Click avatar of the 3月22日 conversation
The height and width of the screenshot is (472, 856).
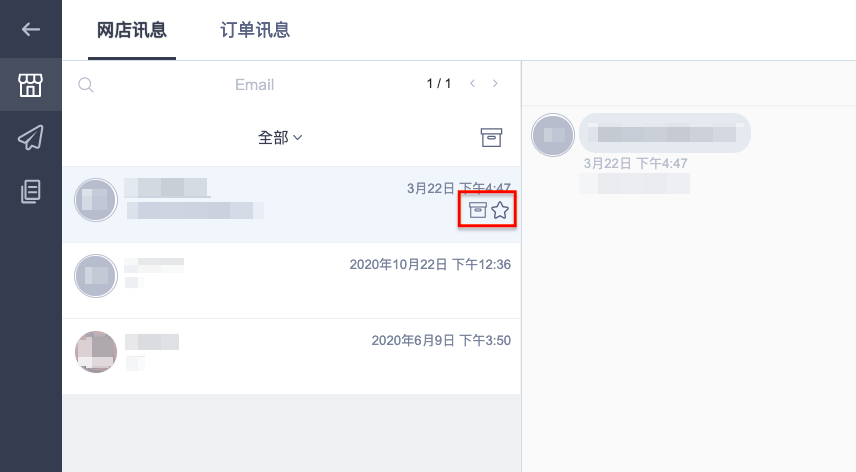[96, 200]
